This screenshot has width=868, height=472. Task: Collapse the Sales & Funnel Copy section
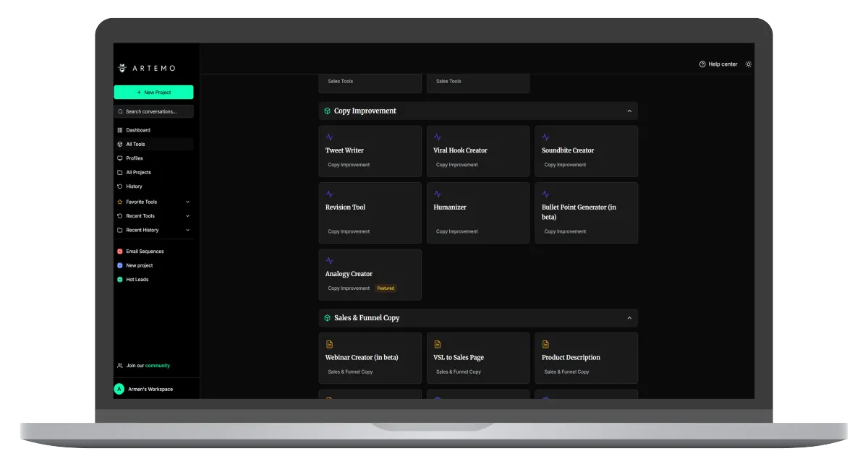pyautogui.click(x=629, y=318)
